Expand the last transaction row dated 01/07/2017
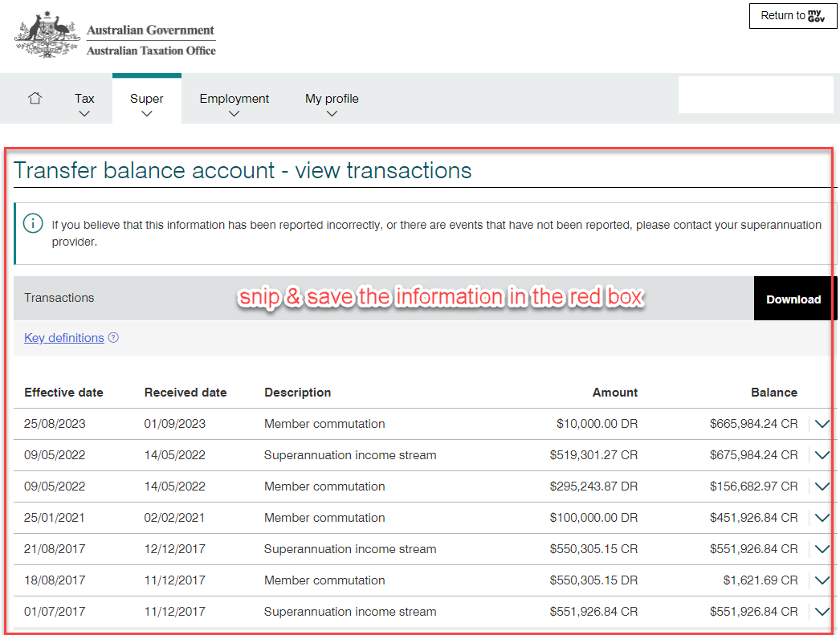The image size is (840, 635). coord(822,611)
